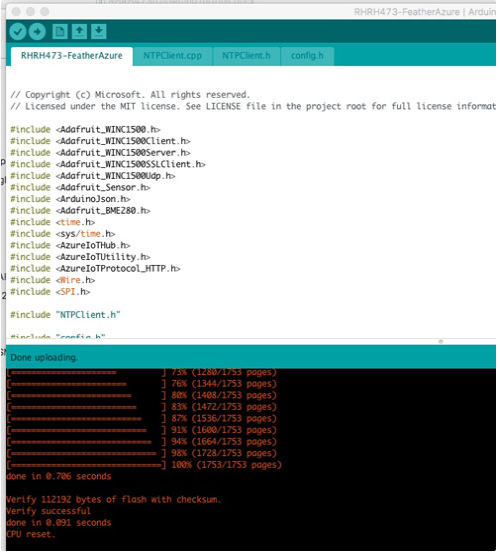Click the Verify checkmark button

coord(18,32)
